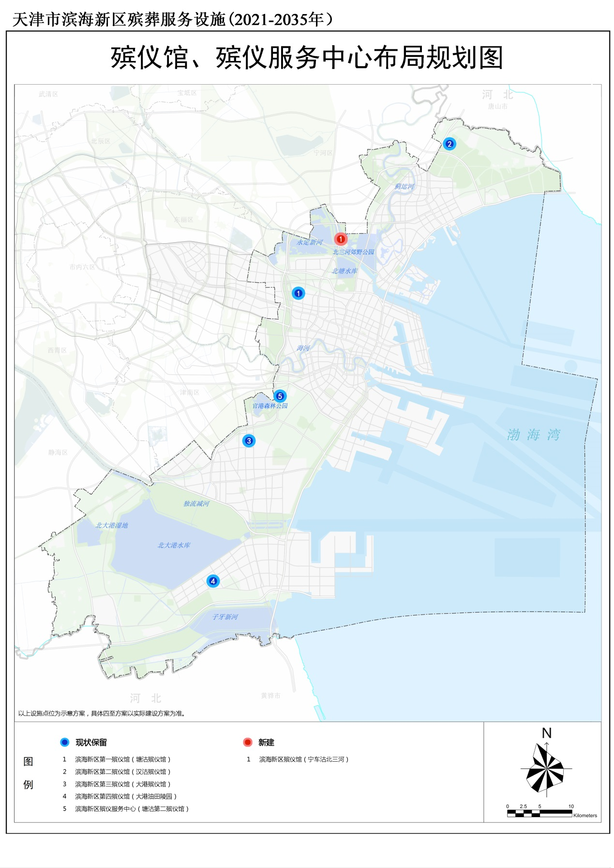Click the blue 现状保留 legend circle
The height and width of the screenshot is (868, 614).
click(x=65, y=742)
